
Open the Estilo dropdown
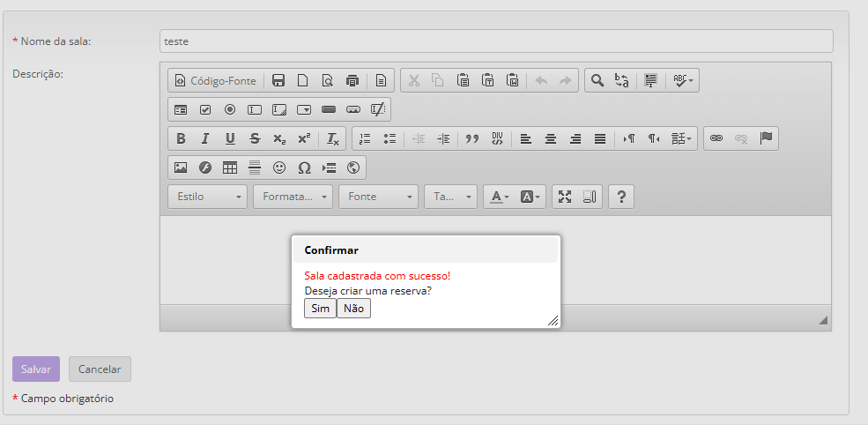pyautogui.click(x=209, y=197)
